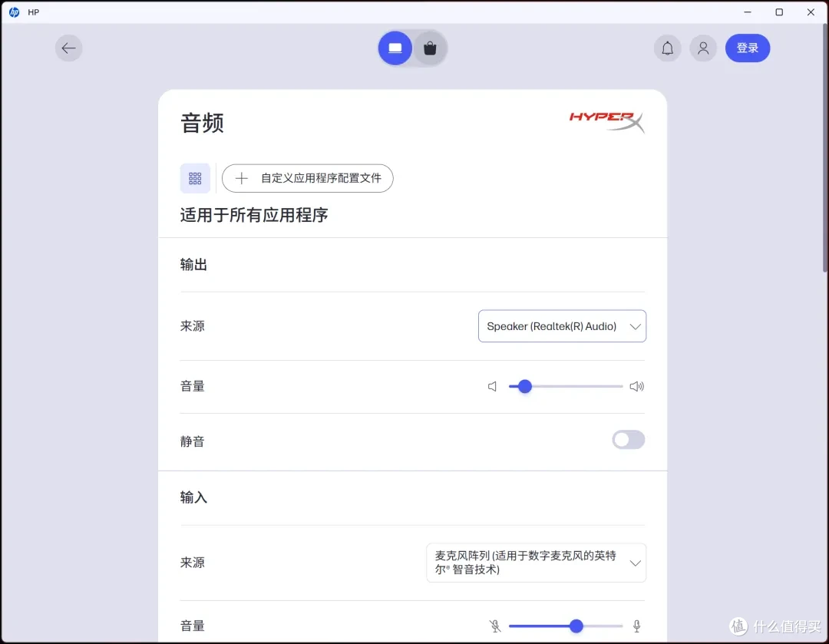Click the low-volume speaker icon

pos(492,387)
